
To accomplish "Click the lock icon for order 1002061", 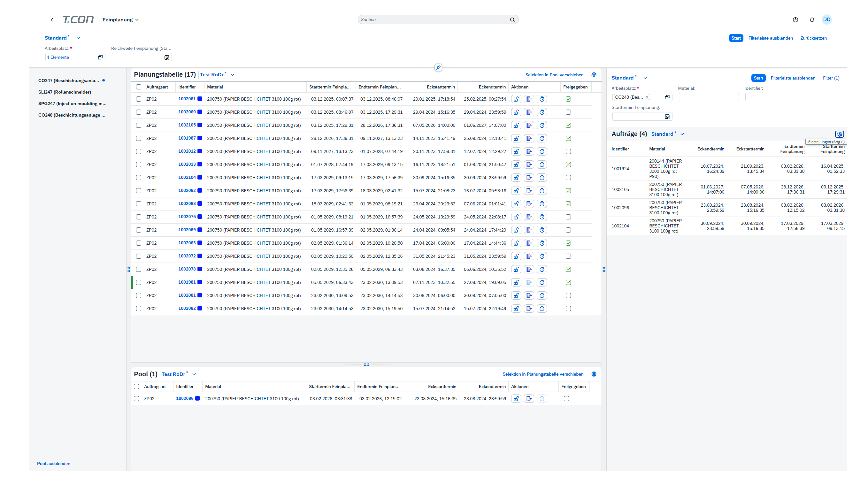I will (x=516, y=99).
